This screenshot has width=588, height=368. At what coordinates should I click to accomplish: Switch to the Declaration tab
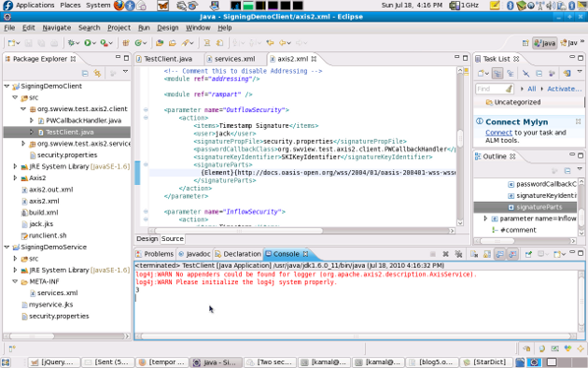click(238, 254)
